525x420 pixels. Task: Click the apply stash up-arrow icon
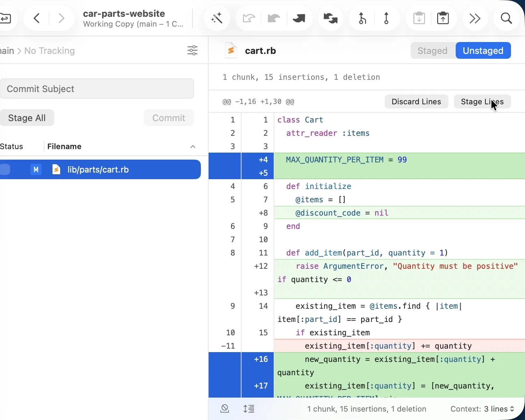(443, 18)
